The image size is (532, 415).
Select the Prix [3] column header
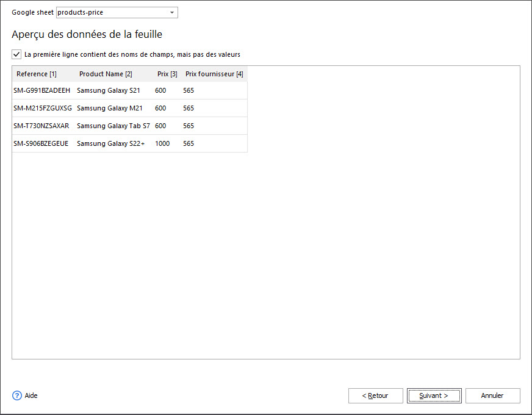(x=167, y=74)
